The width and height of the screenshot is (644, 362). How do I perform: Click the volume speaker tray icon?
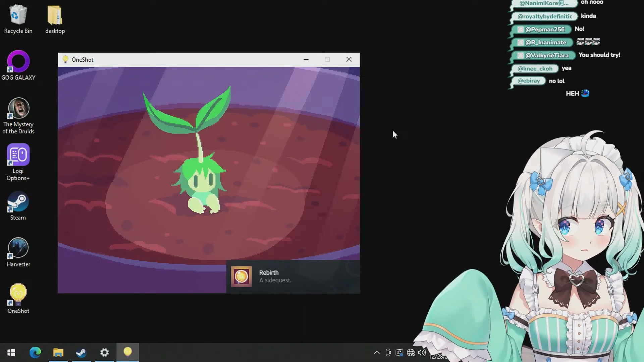coord(422,352)
